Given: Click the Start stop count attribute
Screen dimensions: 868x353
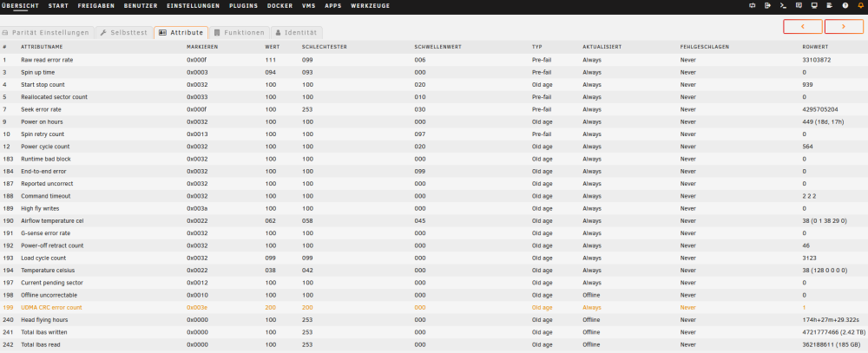Looking at the screenshot, I should point(43,85).
